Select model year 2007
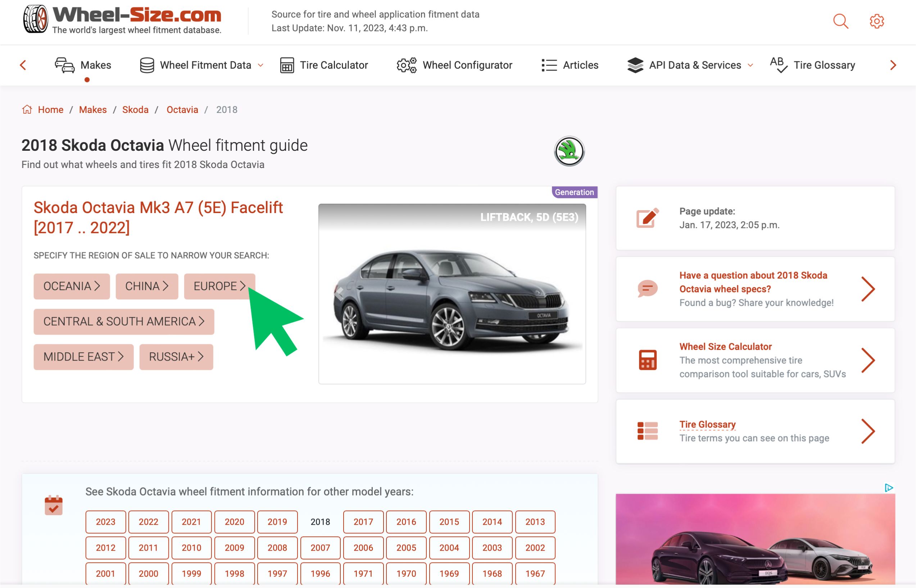 coord(320,548)
